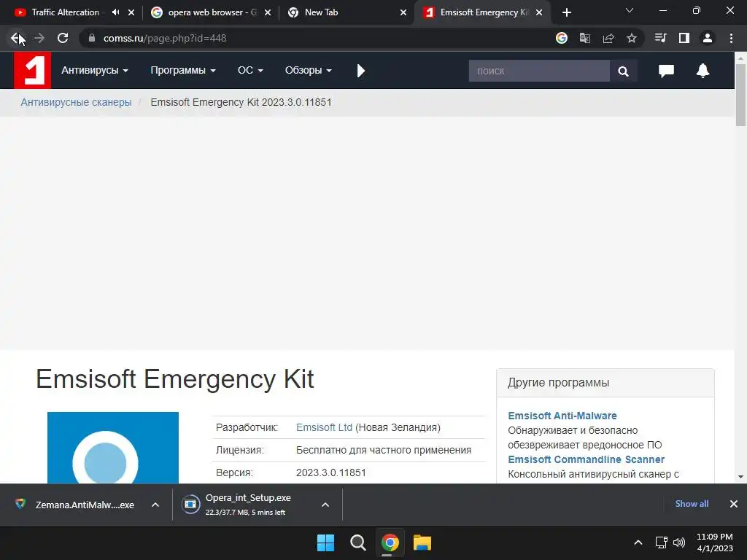Click the volume tray icon
This screenshot has height=560, width=747.
[679, 542]
